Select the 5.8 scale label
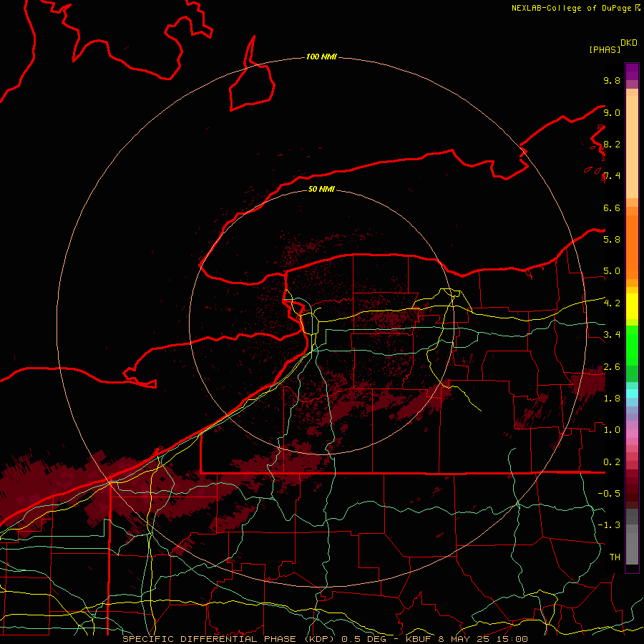This screenshot has height=644, width=644. (x=612, y=239)
